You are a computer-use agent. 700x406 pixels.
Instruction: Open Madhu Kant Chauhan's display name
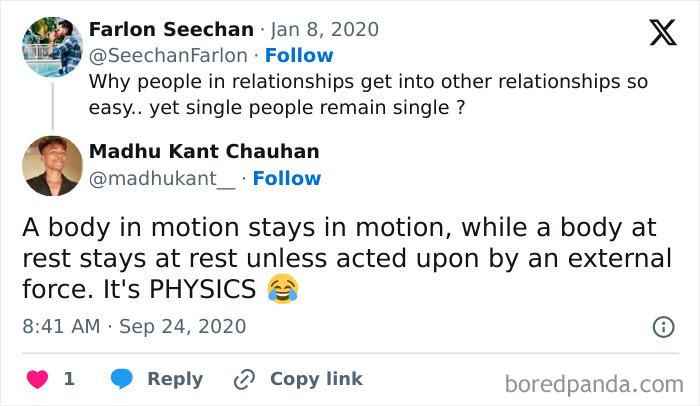tap(204, 152)
